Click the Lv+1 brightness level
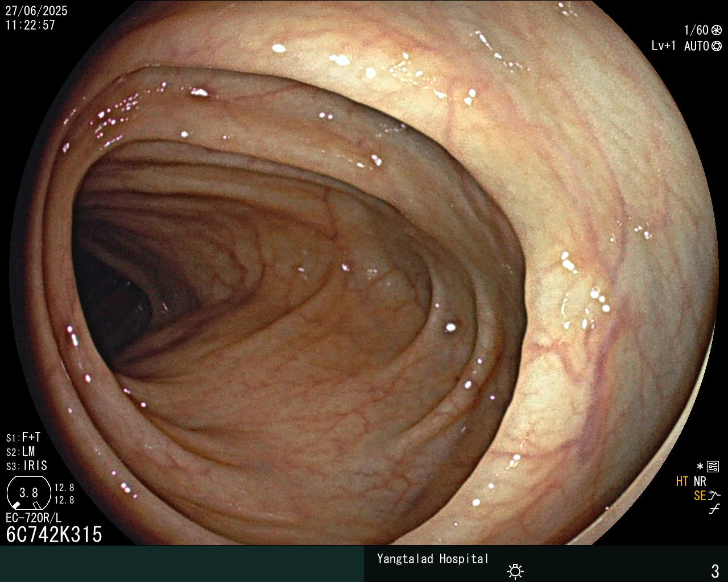 (664, 46)
